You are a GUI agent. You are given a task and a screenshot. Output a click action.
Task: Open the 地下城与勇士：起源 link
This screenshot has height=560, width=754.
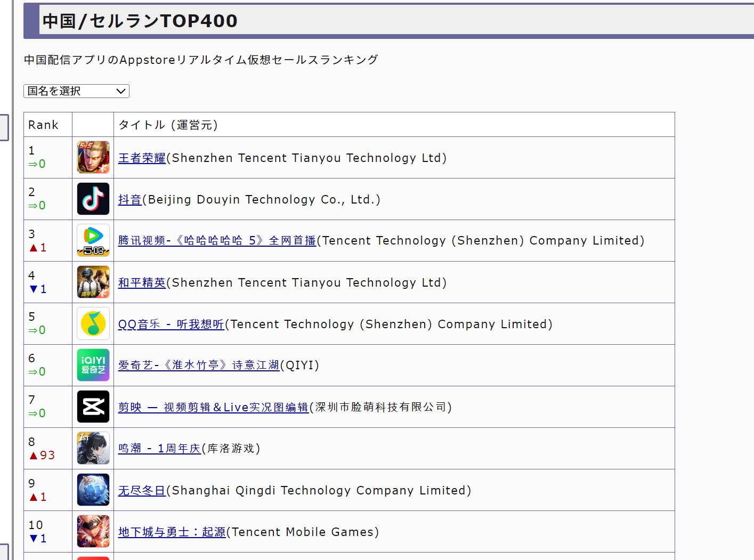[172, 532]
